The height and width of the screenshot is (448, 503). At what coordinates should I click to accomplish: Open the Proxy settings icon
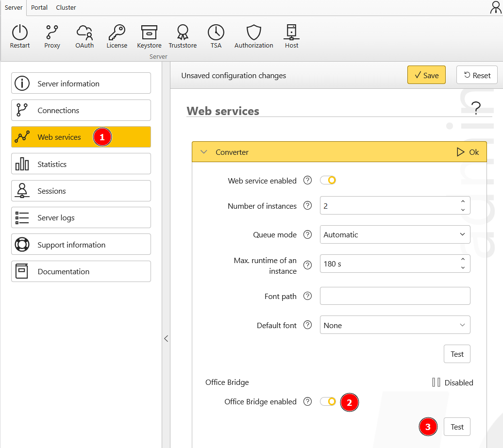tap(52, 33)
